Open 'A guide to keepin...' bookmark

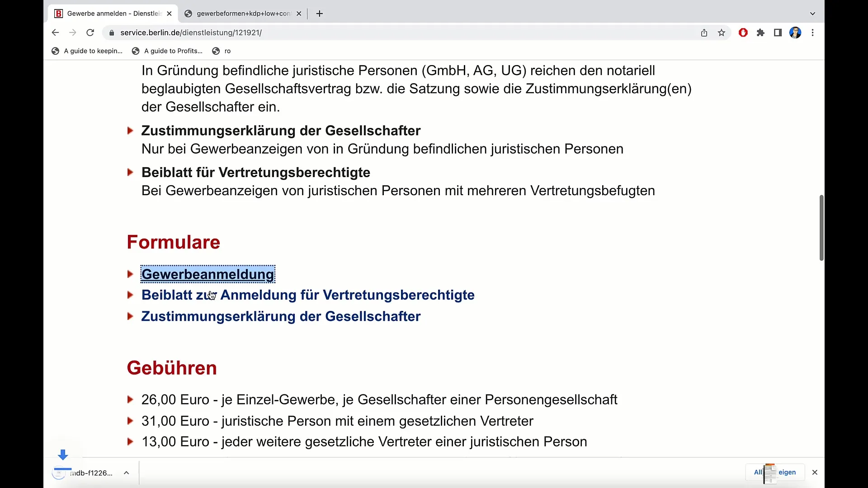point(87,51)
